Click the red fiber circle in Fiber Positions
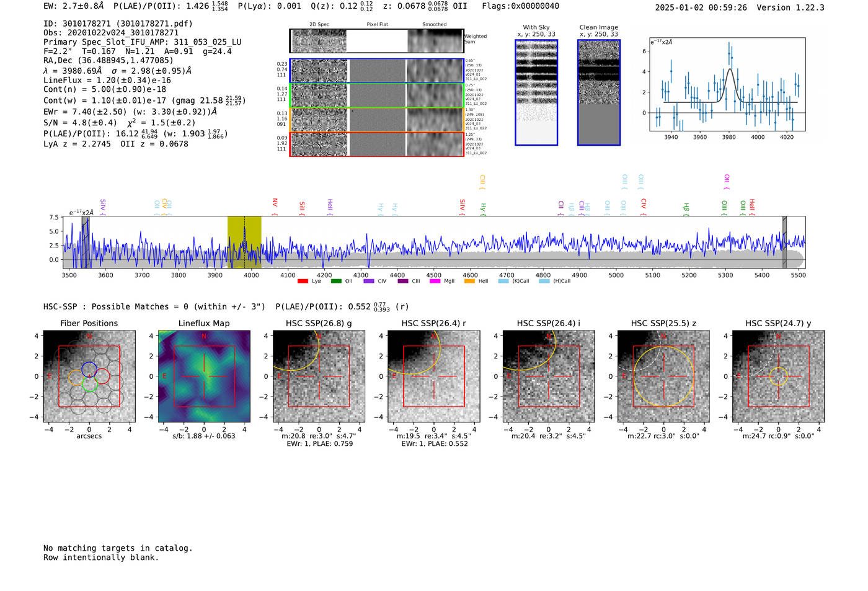This screenshot has height=591, width=868. pyautogui.click(x=102, y=376)
